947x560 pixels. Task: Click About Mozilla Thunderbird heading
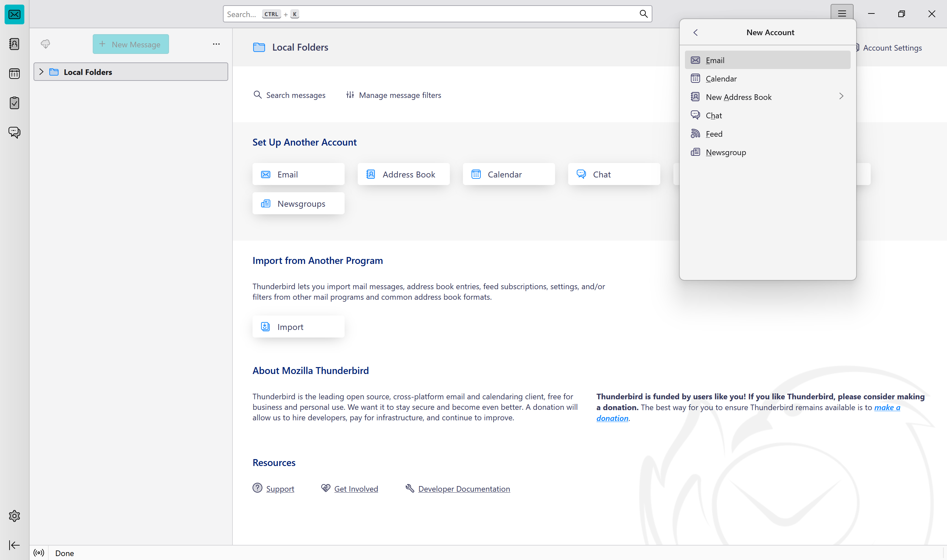pos(310,371)
